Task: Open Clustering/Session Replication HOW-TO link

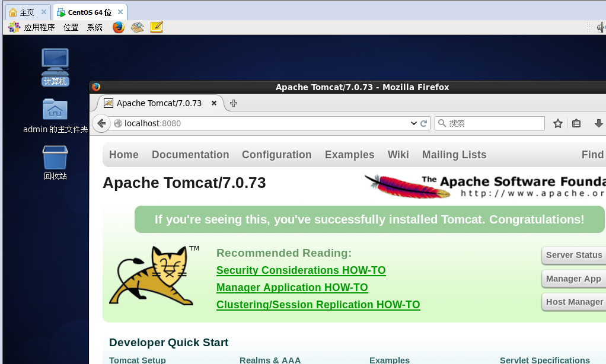Action: pyautogui.click(x=318, y=305)
